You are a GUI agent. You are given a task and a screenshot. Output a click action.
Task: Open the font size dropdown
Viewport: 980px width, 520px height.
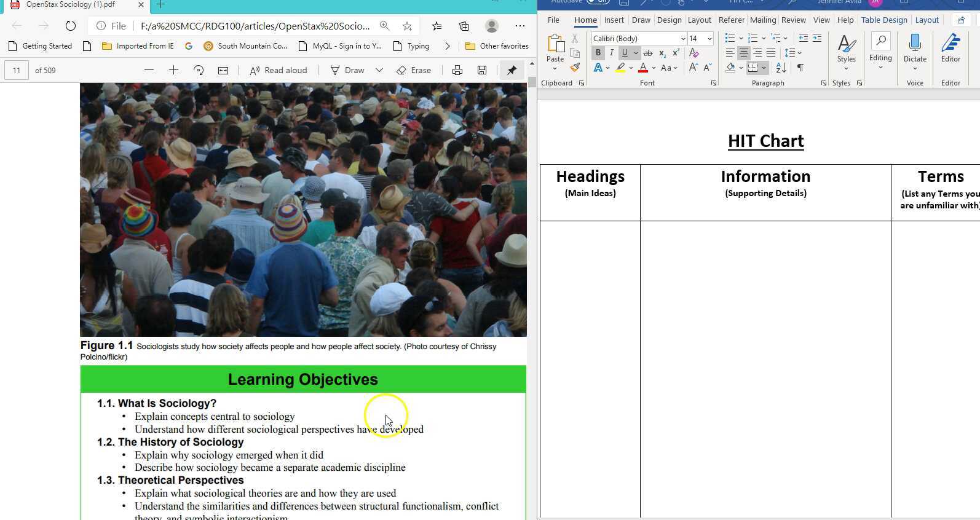(709, 39)
